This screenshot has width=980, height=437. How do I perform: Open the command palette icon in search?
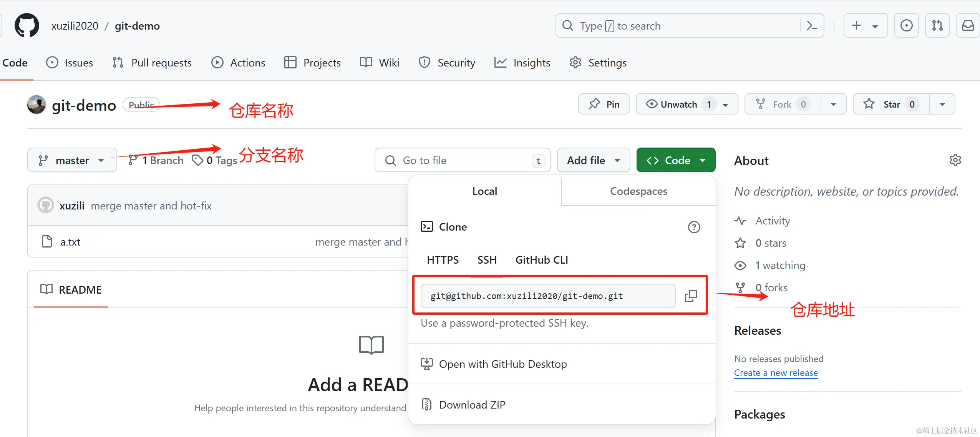point(812,26)
